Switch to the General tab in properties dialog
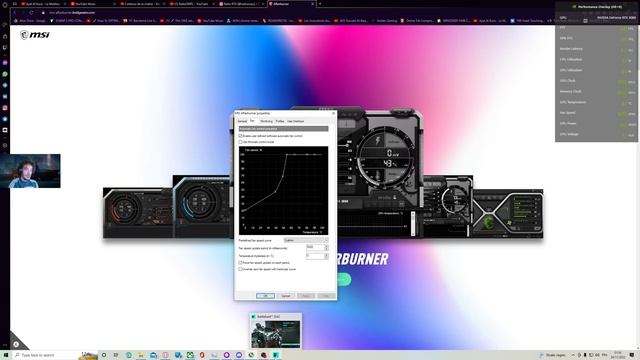 242,121
